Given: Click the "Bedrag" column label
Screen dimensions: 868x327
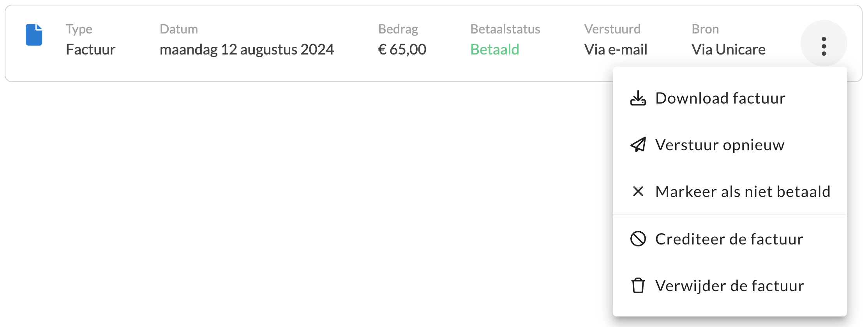Looking at the screenshot, I should (398, 29).
